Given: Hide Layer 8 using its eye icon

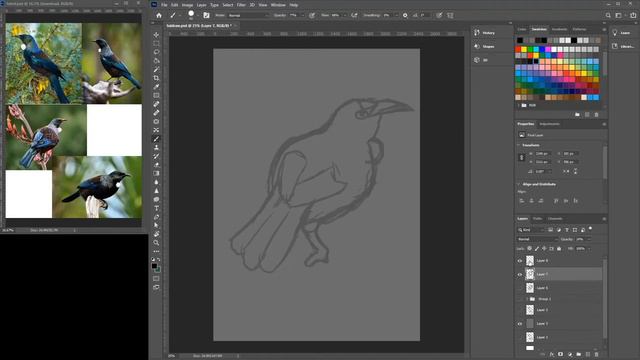Looking at the screenshot, I should point(520,261).
